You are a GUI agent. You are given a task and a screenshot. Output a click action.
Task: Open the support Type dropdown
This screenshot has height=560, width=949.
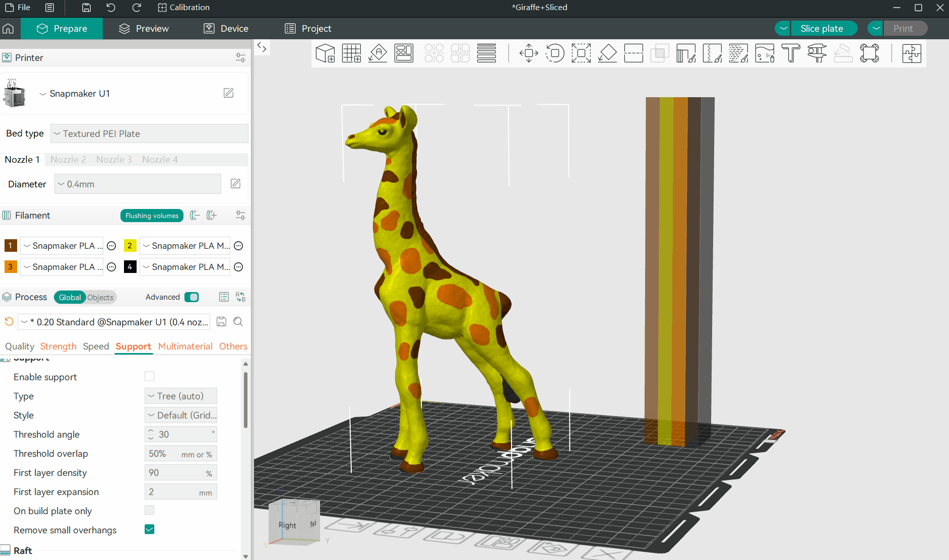pyautogui.click(x=180, y=396)
